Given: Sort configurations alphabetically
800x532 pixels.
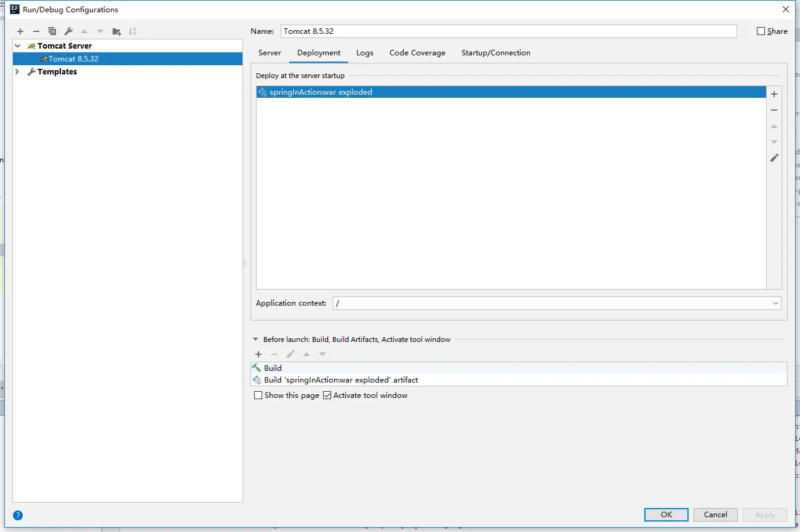Looking at the screenshot, I should coord(132,31).
